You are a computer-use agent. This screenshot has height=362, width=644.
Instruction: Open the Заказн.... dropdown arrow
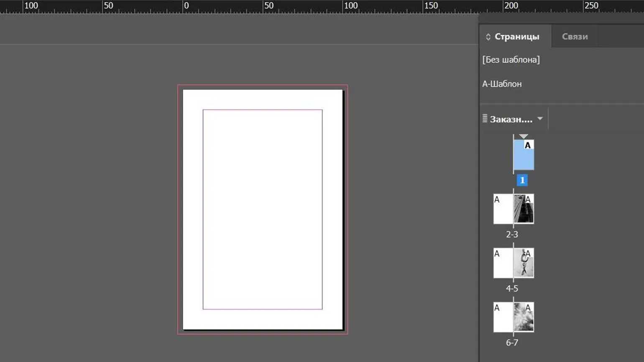[540, 119]
